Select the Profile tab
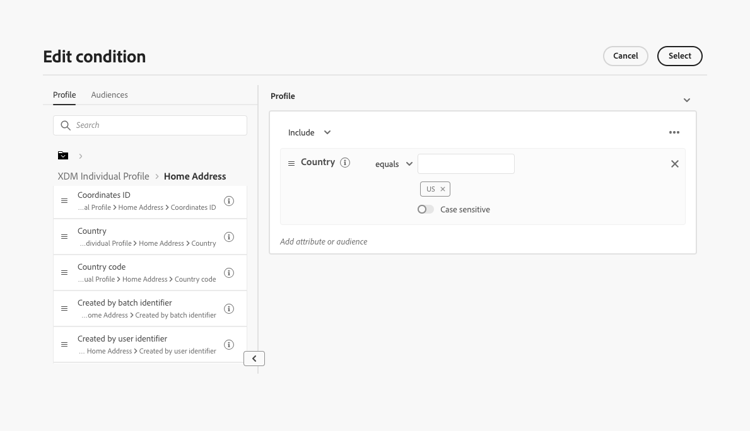750x431 pixels. (64, 95)
